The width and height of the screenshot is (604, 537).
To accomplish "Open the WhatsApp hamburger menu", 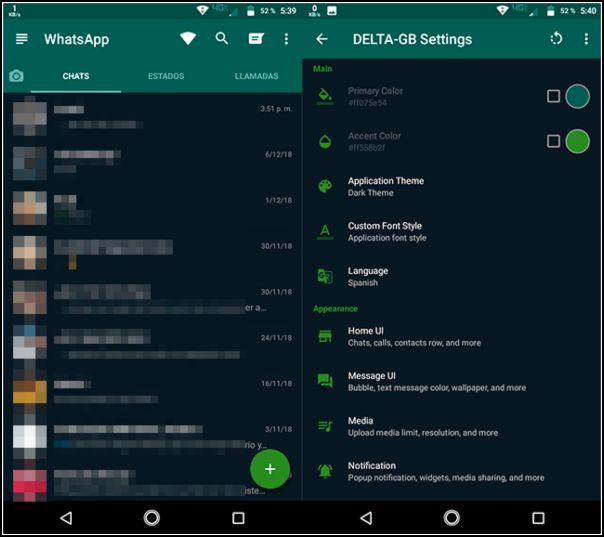I will pos(22,39).
